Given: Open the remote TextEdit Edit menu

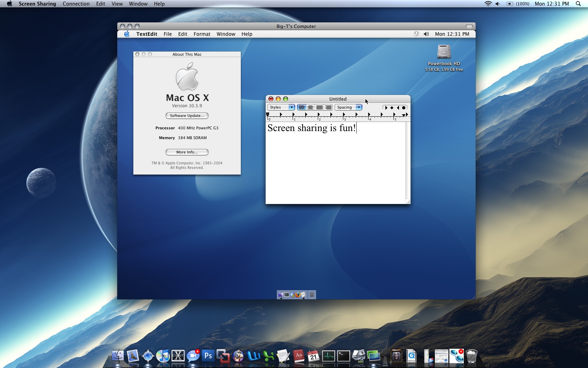Looking at the screenshot, I should 183,34.
